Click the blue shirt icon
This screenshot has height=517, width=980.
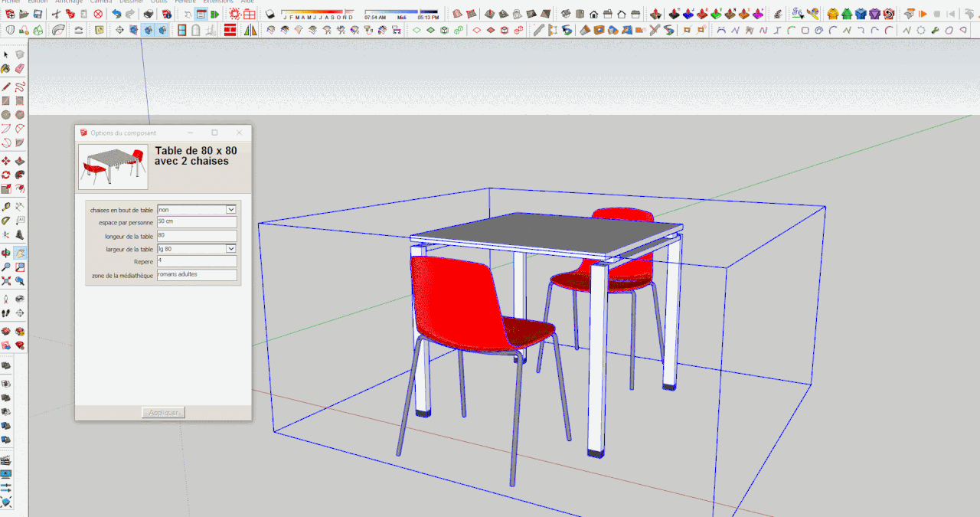pyautogui.click(x=861, y=14)
